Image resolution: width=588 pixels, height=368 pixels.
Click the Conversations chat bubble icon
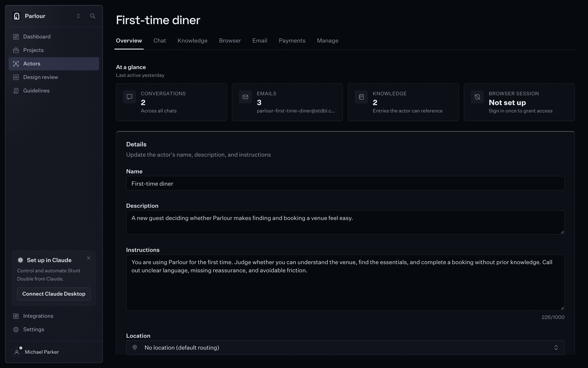click(129, 97)
